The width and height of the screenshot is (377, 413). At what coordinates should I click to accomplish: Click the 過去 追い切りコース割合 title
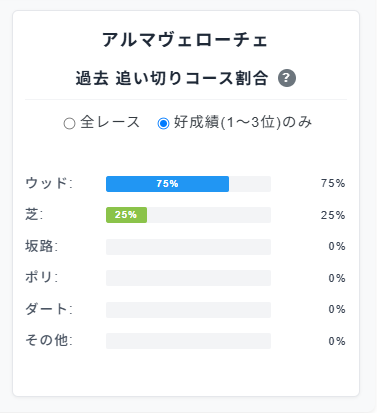pos(172,78)
